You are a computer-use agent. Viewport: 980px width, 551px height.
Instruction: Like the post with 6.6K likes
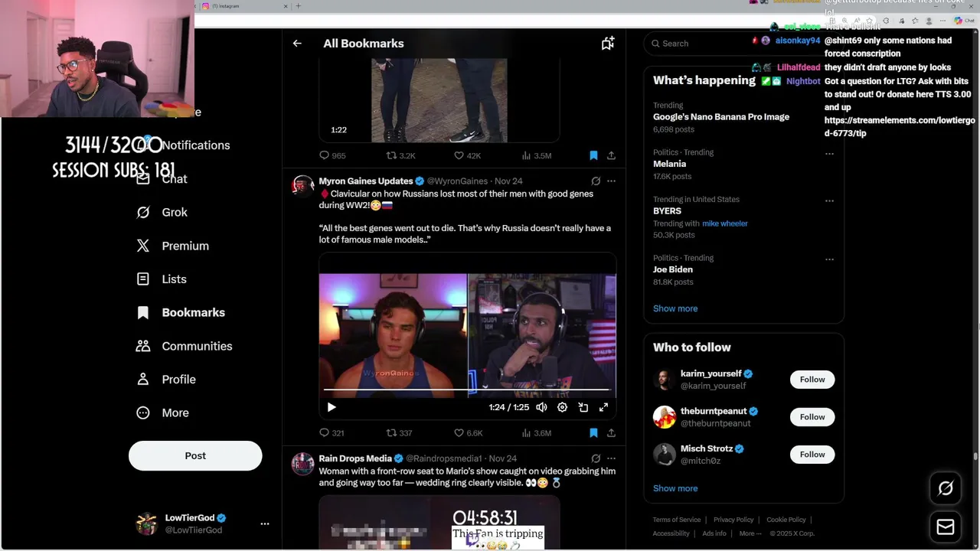point(469,433)
